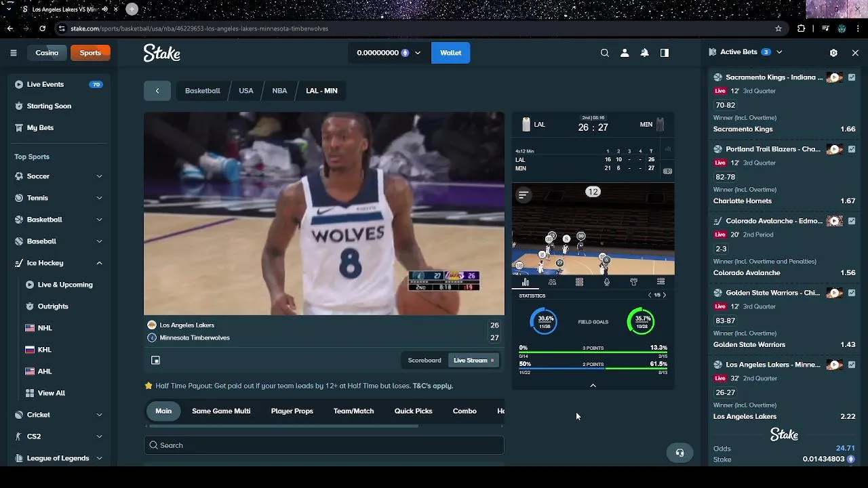The width and height of the screenshot is (868, 488).
Task: Toggle the checkbox on the Portland Trail Blazers bet
Action: pyautogui.click(x=852, y=149)
